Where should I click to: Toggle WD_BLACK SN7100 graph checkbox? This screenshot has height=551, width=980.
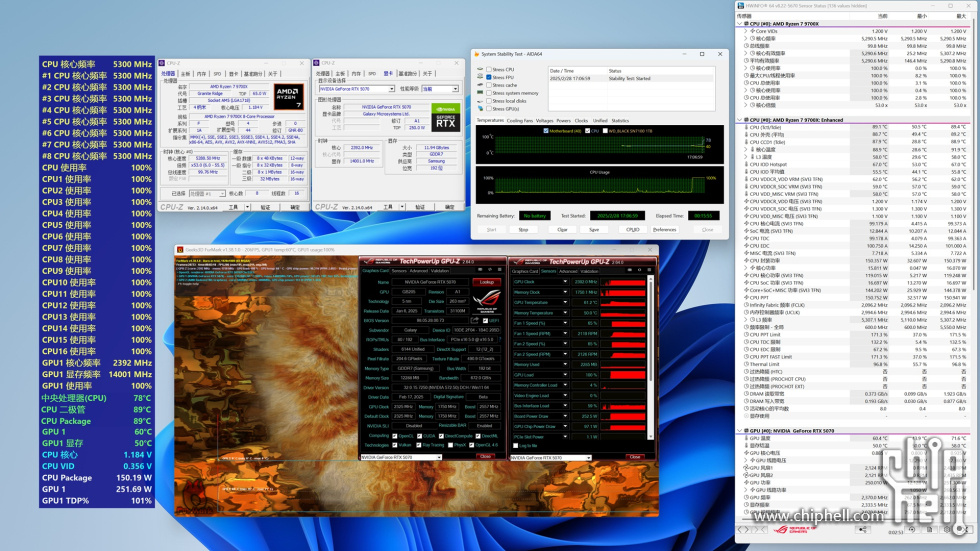coord(605,131)
